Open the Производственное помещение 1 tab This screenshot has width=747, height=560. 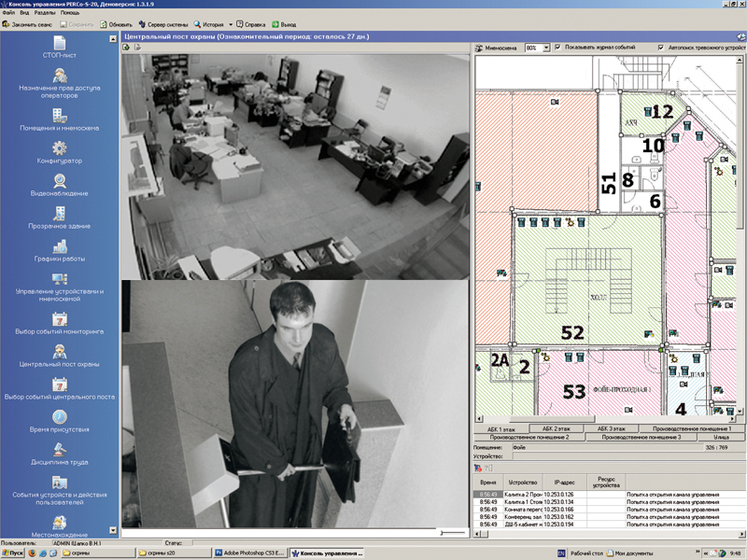click(x=692, y=428)
